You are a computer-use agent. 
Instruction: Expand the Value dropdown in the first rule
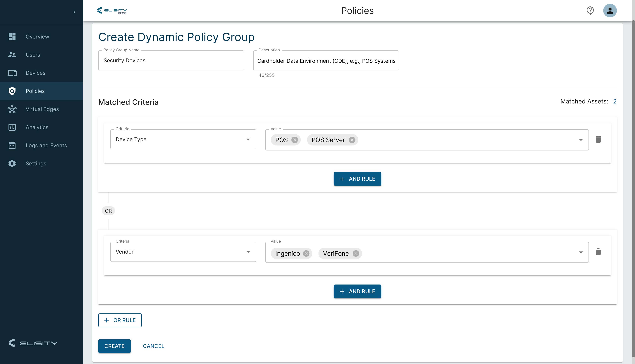(x=581, y=140)
